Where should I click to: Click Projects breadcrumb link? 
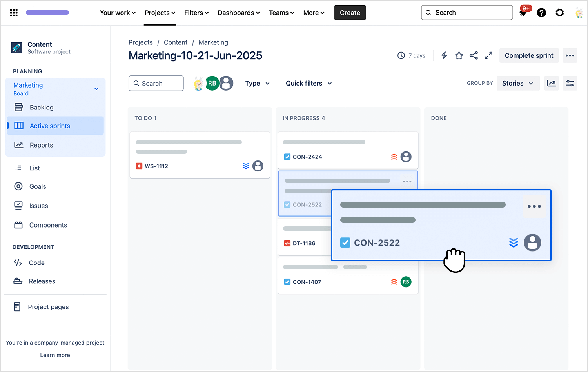point(141,42)
